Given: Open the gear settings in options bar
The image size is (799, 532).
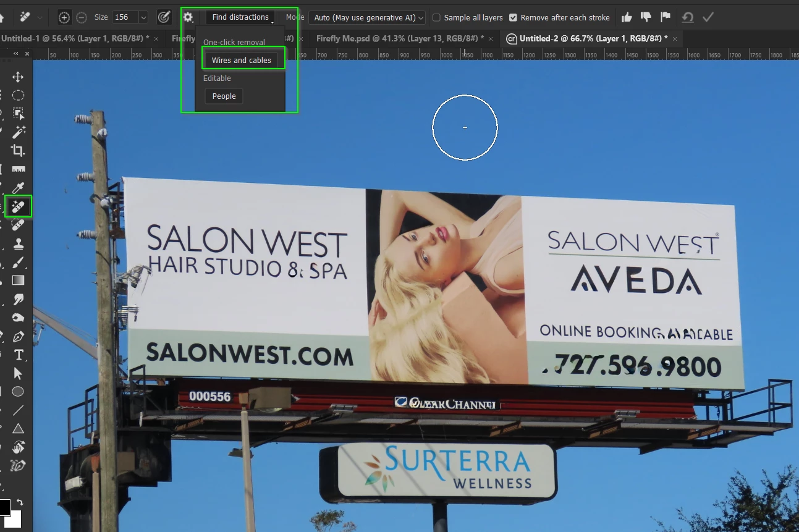Looking at the screenshot, I should click(x=188, y=17).
